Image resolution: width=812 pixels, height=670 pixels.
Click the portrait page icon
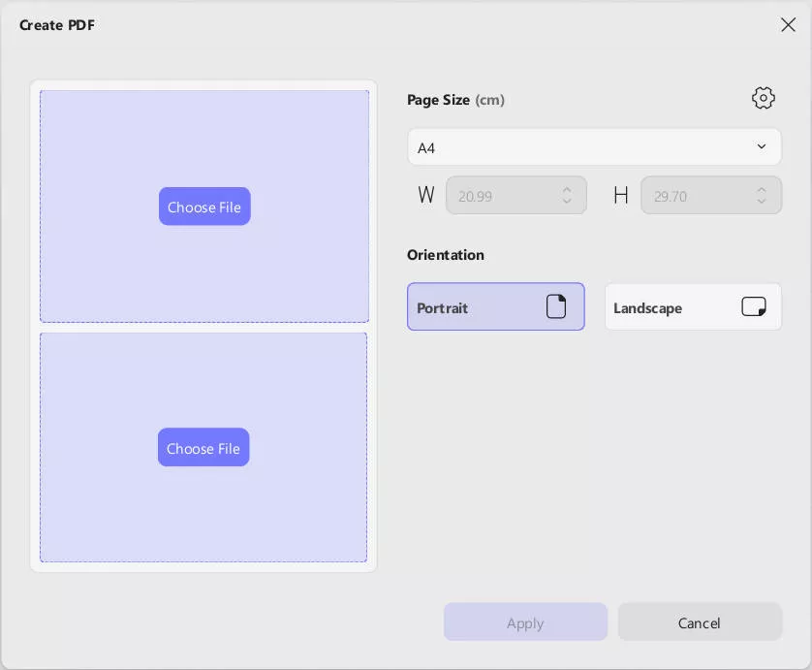[x=556, y=306]
